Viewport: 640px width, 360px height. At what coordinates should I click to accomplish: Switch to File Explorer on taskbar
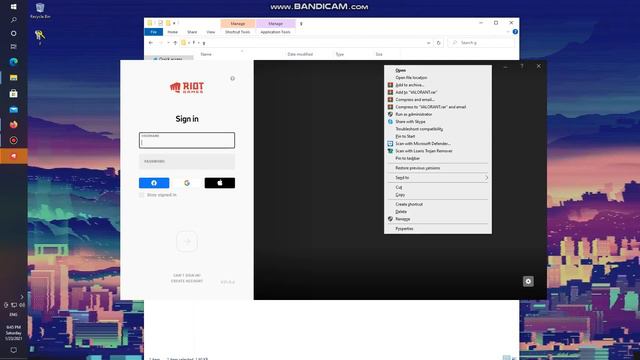point(13,78)
